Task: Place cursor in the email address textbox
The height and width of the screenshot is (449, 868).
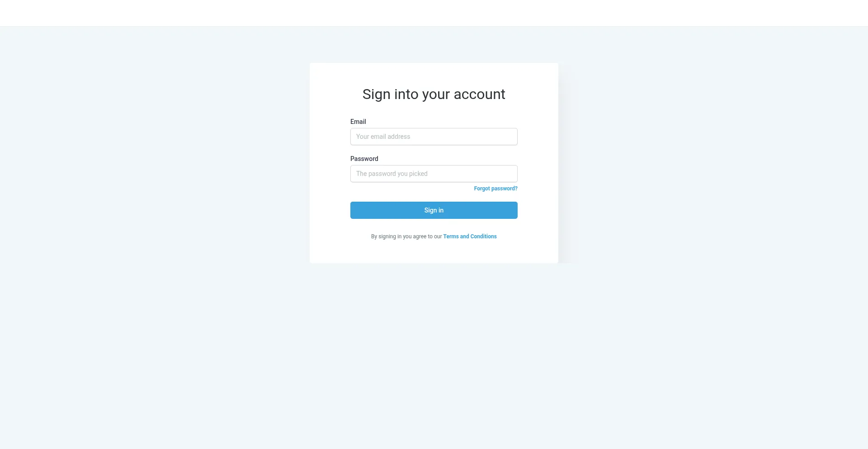Action: point(434,137)
